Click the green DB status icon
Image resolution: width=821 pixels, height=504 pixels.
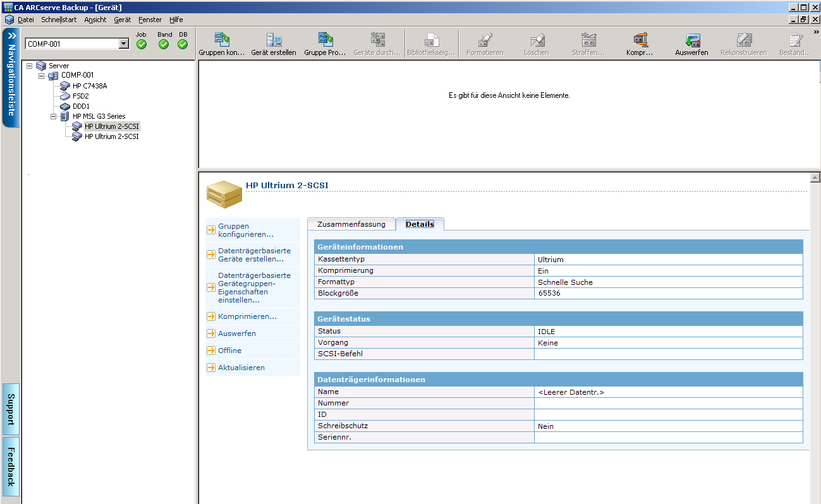pyautogui.click(x=183, y=44)
